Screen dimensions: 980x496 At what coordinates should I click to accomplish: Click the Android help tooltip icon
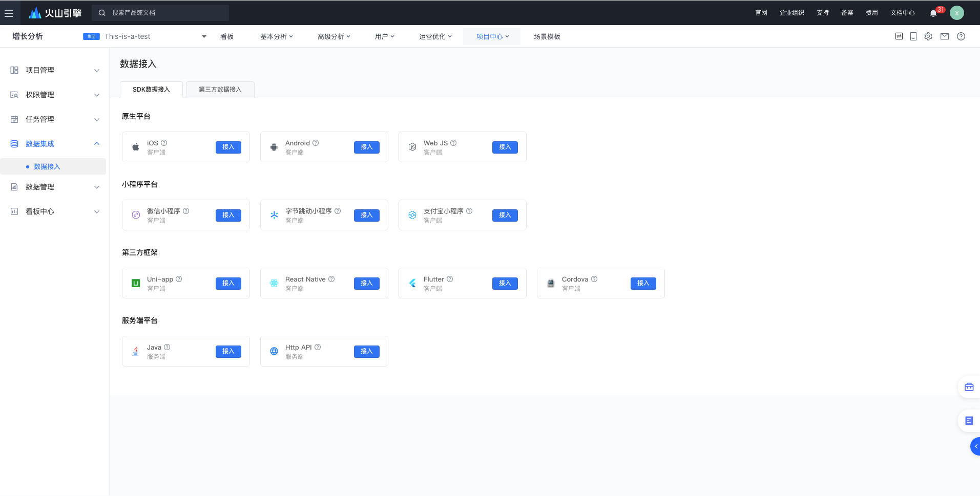click(316, 143)
